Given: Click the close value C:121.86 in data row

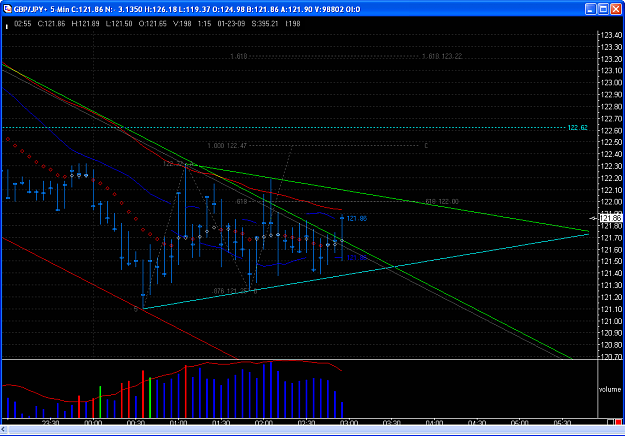Looking at the screenshot, I should click(51, 24).
